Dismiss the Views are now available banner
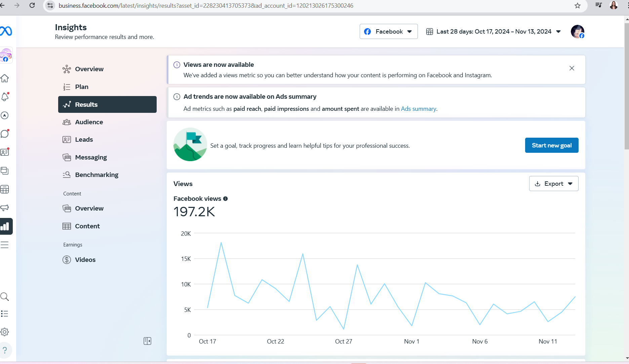This screenshot has width=629, height=364. [x=572, y=68]
